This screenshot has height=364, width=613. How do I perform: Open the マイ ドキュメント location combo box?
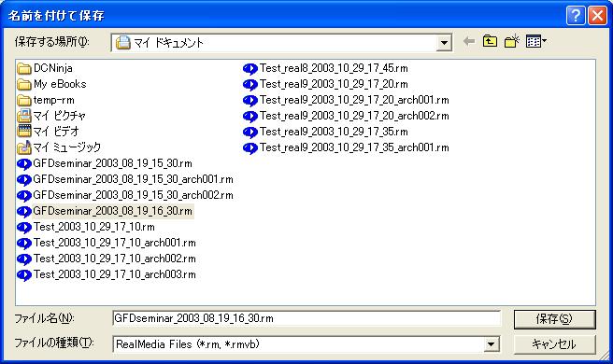coord(281,43)
